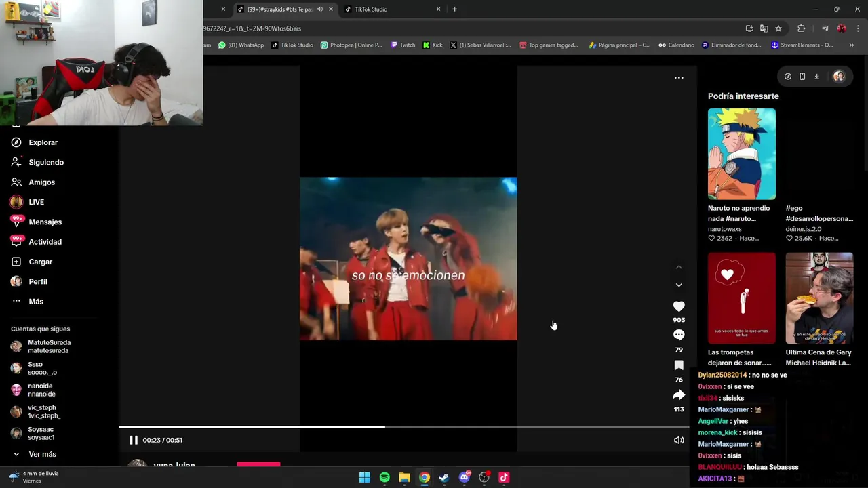Click Cargar to upload a video

point(40,262)
